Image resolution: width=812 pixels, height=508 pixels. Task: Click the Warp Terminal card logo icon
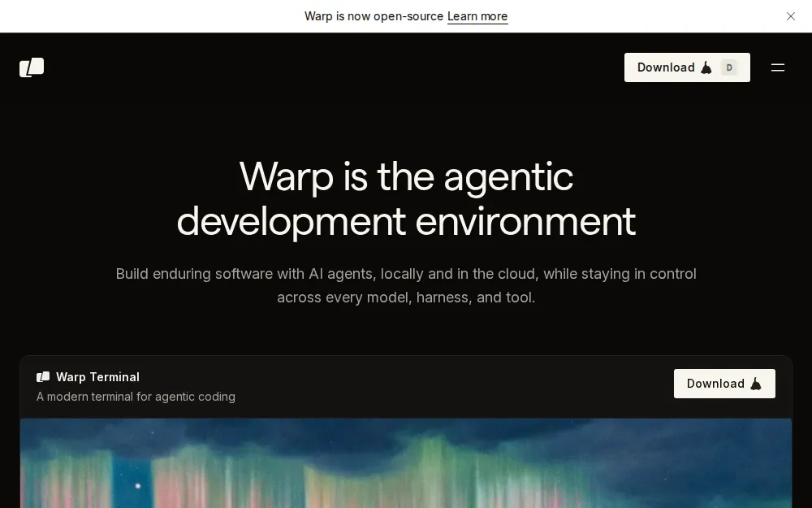click(x=43, y=377)
